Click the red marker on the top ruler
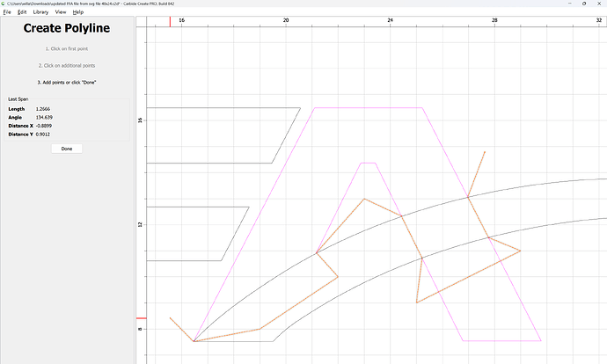Viewport: 607px width, 364px height. point(170,19)
